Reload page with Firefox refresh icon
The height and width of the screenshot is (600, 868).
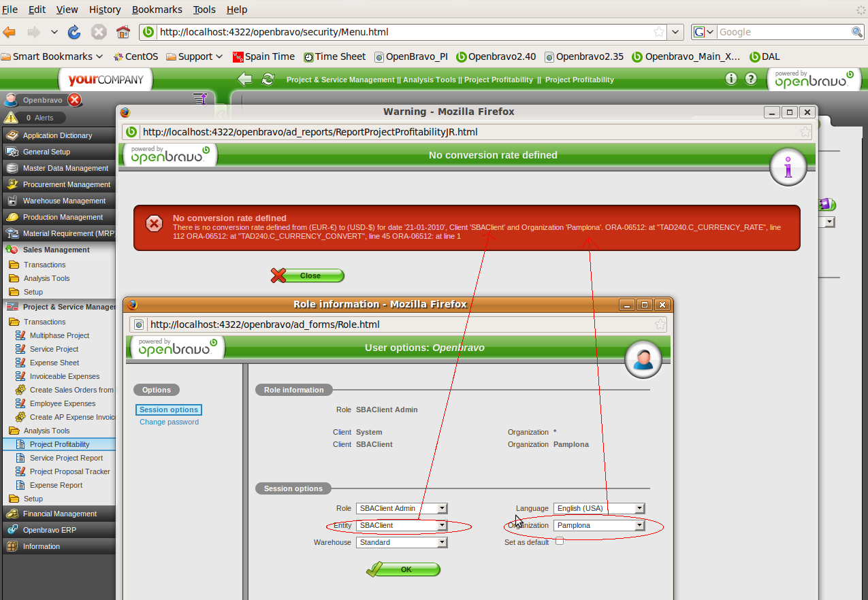point(74,32)
